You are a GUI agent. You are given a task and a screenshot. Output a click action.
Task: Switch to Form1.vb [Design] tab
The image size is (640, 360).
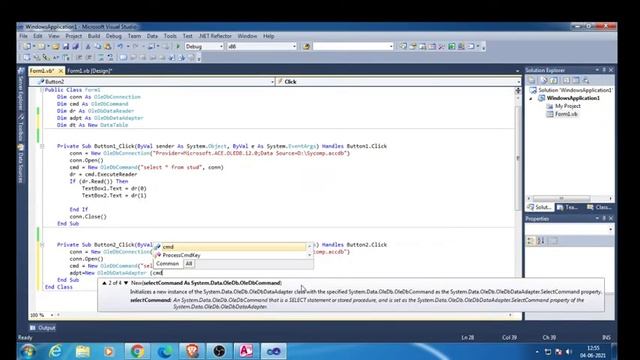(x=89, y=71)
